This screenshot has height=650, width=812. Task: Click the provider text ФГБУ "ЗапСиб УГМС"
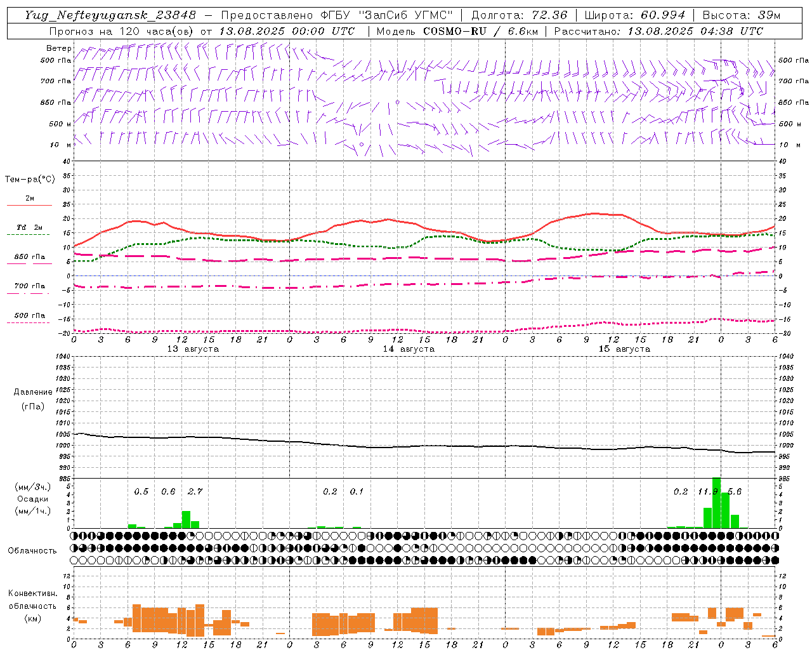pyautogui.click(x=385, y=15)
